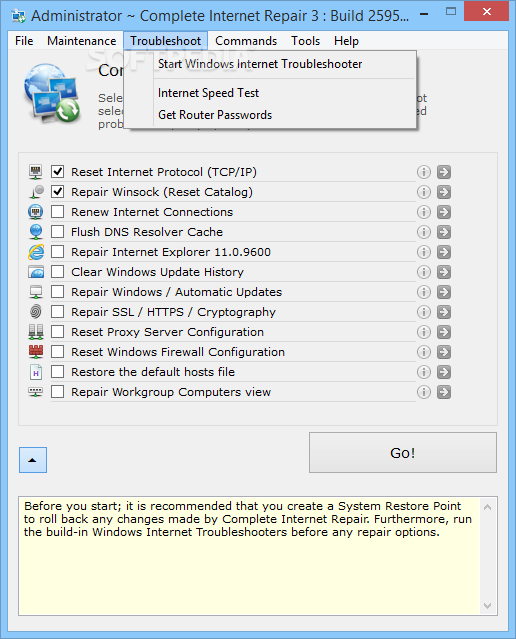The height and width of the screenshot is (639, 516).
Task: Check Clear Windows Update History
Action: point(57,271)
